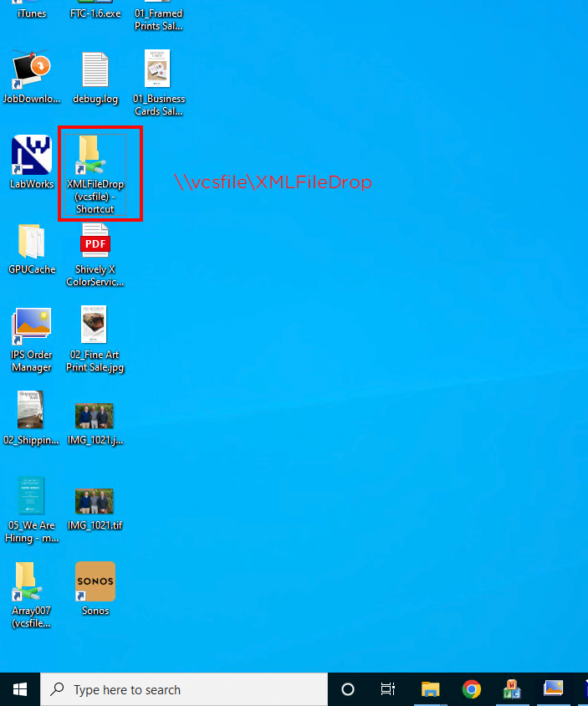The image size is (588, 706).
Task: Select the 02_Fine Art Print Sale.jpg thumbnail
Action: click(x=95, y=325)
